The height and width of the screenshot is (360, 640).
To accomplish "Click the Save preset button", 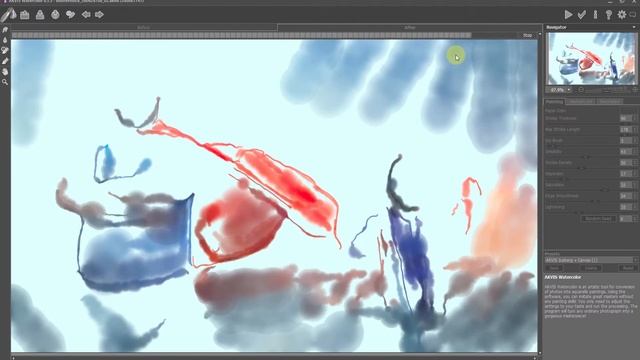I will click(x=554, y=268).
